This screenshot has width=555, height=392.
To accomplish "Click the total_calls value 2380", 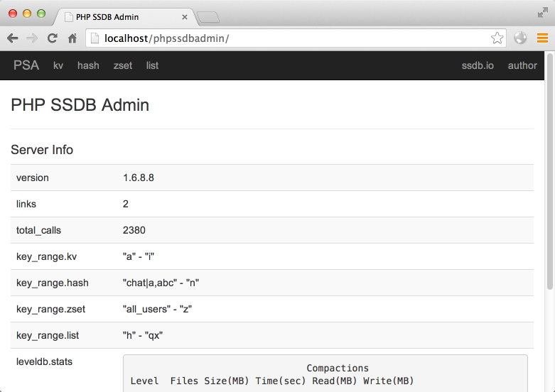I will click(134, 230).
